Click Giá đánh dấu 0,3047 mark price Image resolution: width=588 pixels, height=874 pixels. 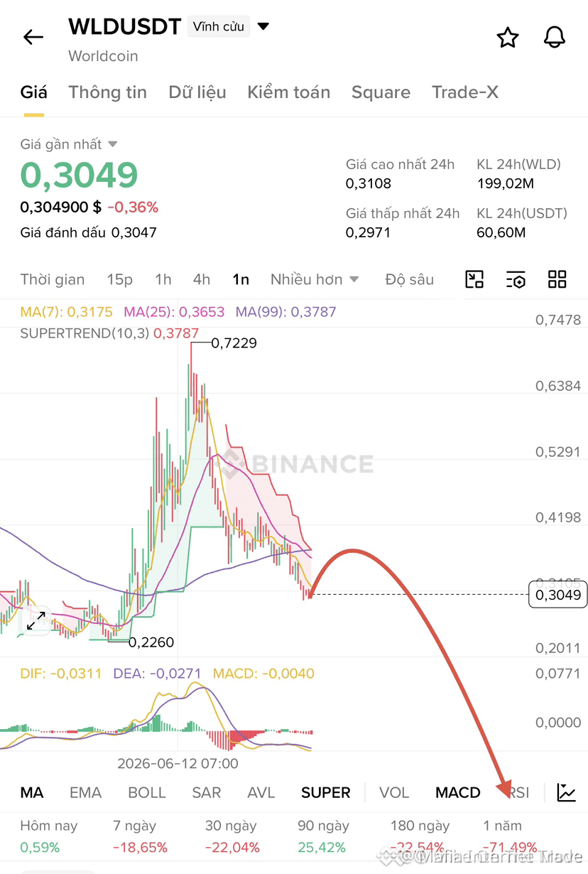coord(88,232)
